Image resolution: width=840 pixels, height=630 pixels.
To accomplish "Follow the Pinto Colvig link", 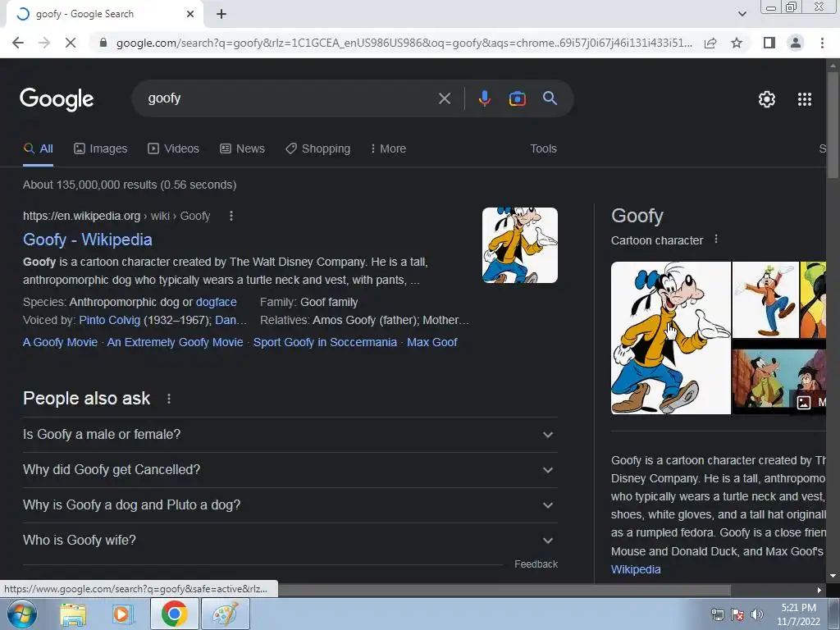I will pos(109,321).
